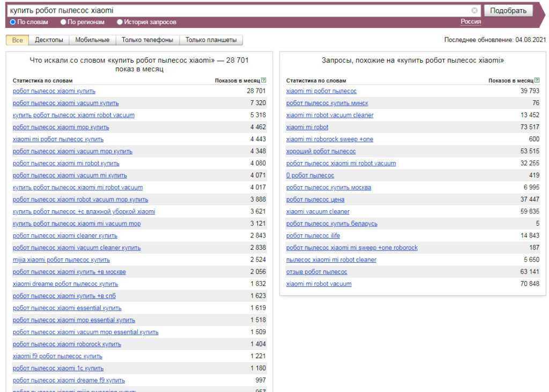Click into the keyword search input field

[236, 11]
